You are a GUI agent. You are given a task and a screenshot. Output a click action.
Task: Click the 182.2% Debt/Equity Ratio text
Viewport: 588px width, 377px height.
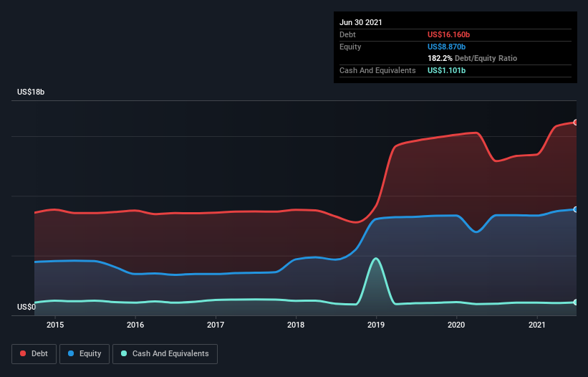pyautogui.click(x=473, y=58)
